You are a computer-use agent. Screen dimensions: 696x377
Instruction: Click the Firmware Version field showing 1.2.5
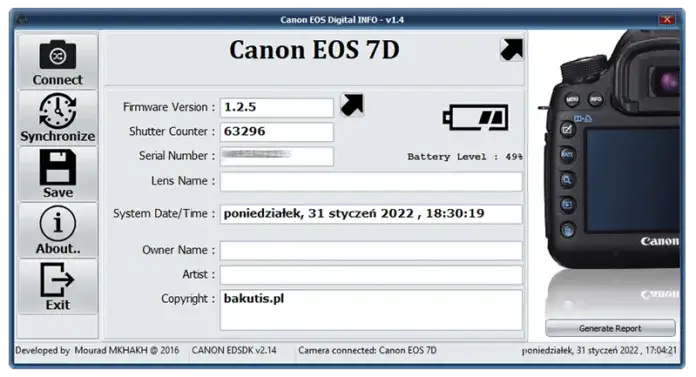277,107
